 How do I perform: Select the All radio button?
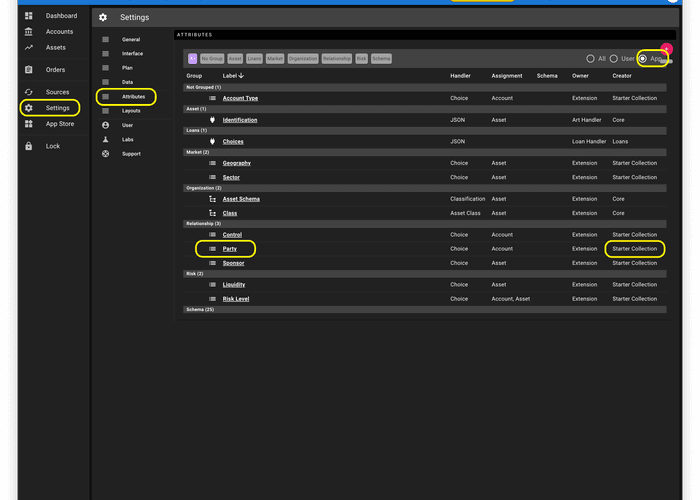click(x=591, y=59)
